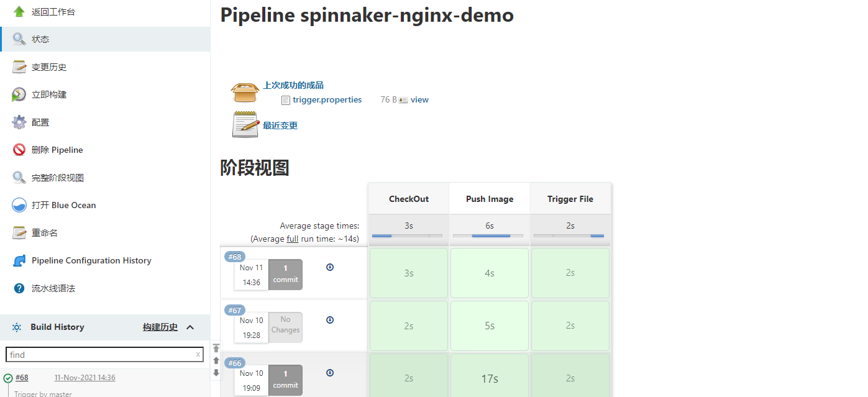Click the No Changes box for build #67
868x397 pixels.
click(286, 327)
